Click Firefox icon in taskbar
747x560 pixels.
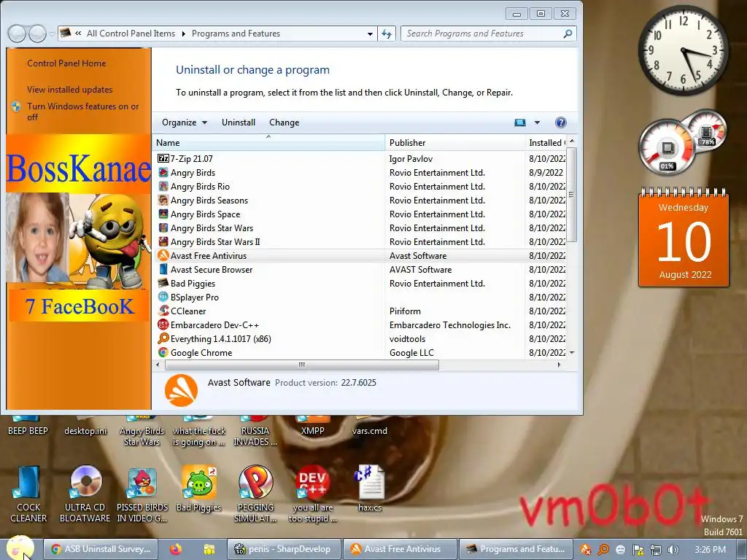tap(176, 549)
